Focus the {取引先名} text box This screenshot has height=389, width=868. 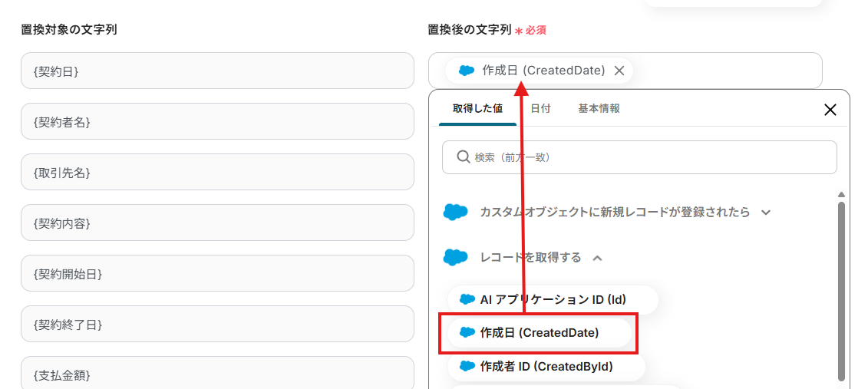pyautogui.click(x=217, y=172)
